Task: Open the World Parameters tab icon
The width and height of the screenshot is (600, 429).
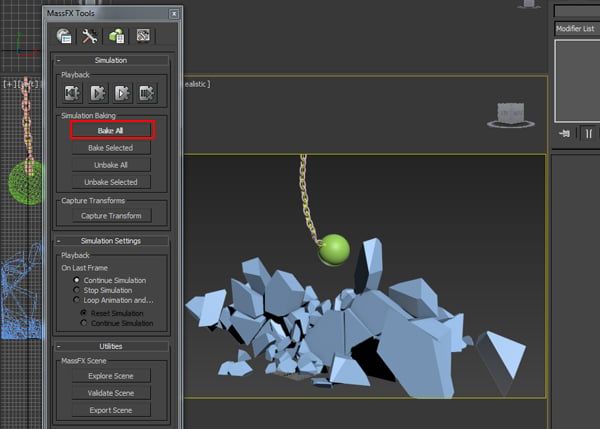Action: [64, 36]
